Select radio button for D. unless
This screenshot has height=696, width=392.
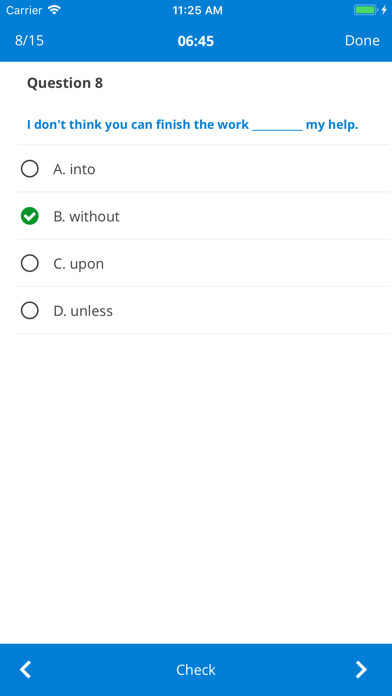[x=30, y=311]
